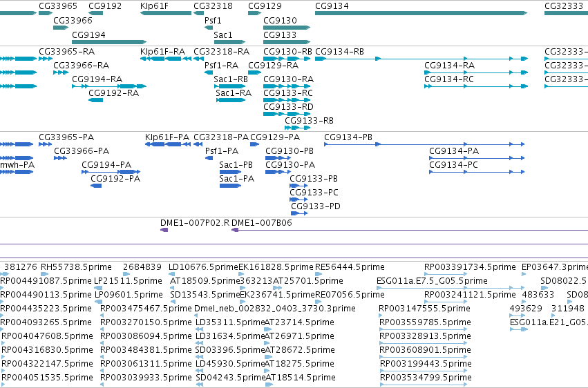Select the 381276 EST label

point(21,267)
